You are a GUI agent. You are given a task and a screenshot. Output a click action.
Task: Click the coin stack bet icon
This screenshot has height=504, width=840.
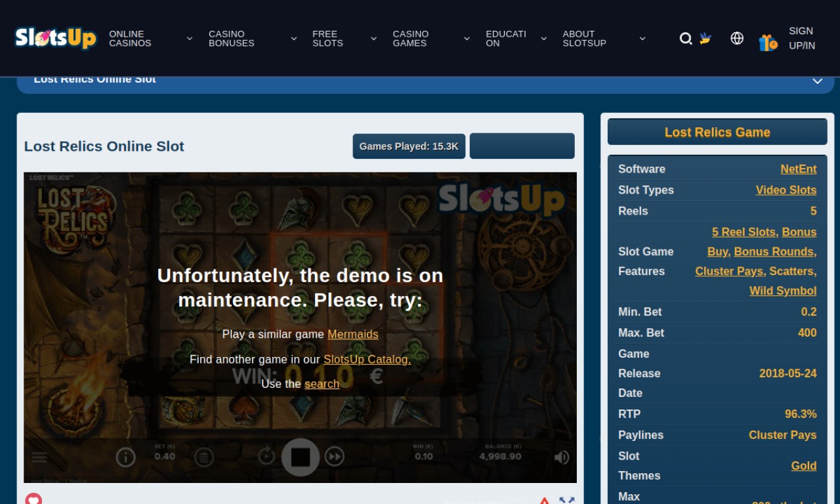pos(204,457)
